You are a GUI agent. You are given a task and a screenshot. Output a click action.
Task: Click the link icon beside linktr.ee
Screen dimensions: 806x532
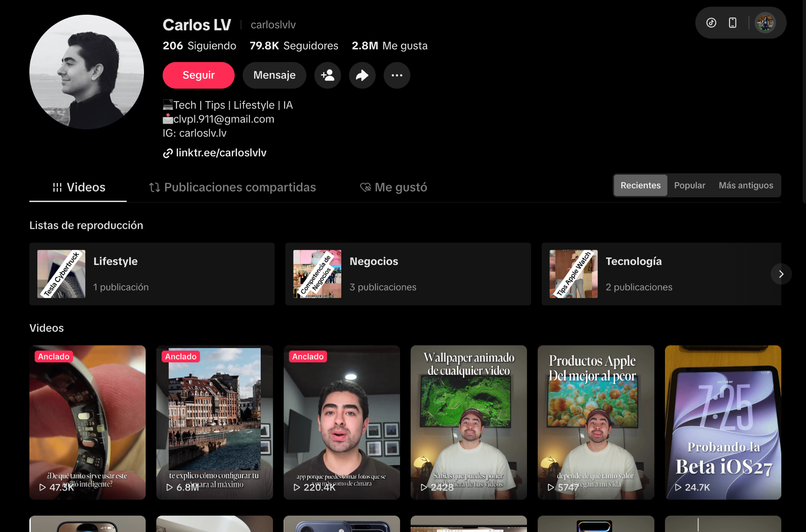[x=168, y=153]
